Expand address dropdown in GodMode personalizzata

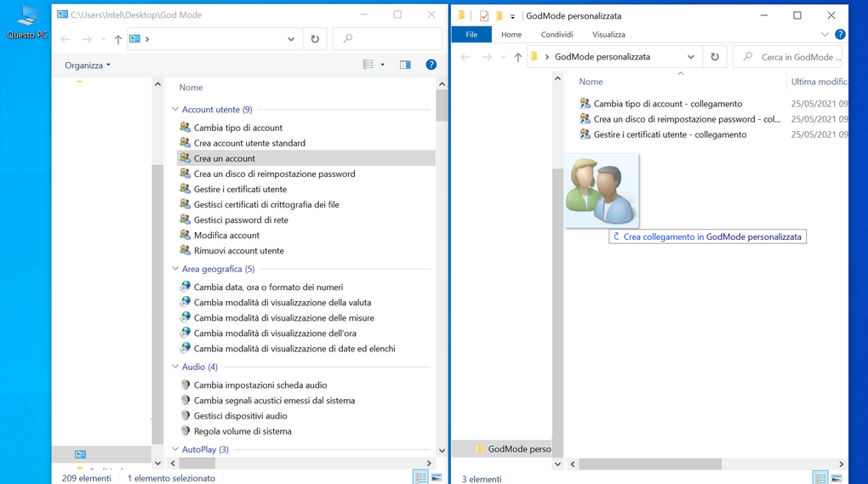(x=691, y=57)
